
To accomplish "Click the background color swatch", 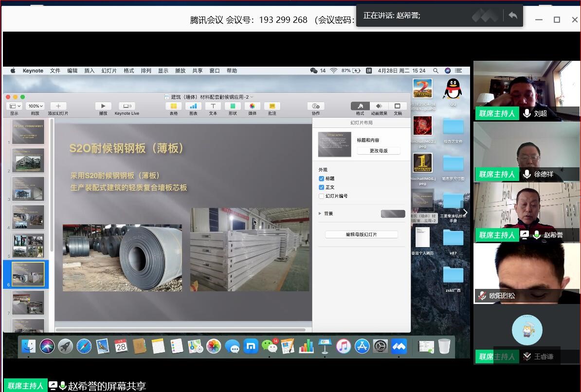I will [393, 214].
